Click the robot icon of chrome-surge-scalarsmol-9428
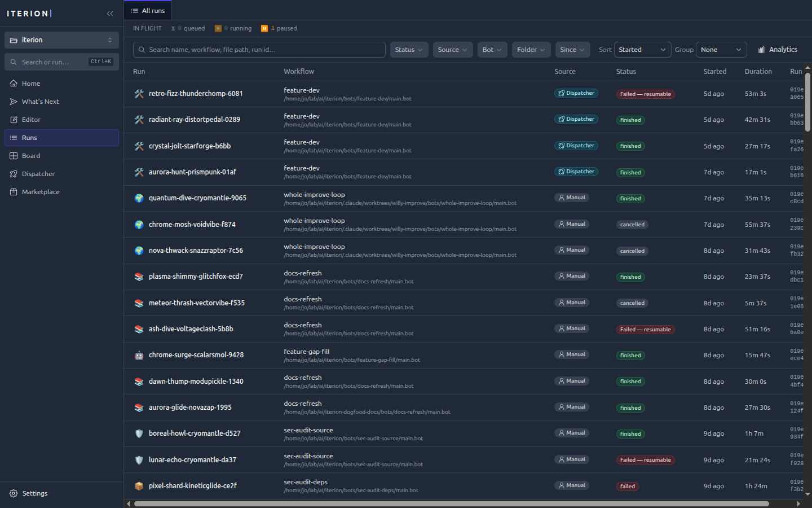 tap(139, 355)
